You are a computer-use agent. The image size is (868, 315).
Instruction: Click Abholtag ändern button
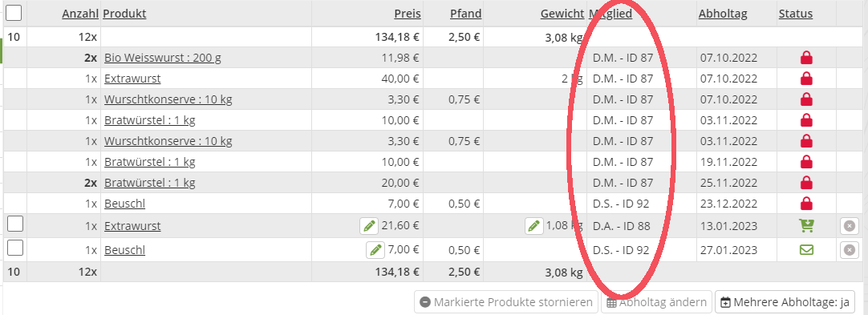(656, 302)
